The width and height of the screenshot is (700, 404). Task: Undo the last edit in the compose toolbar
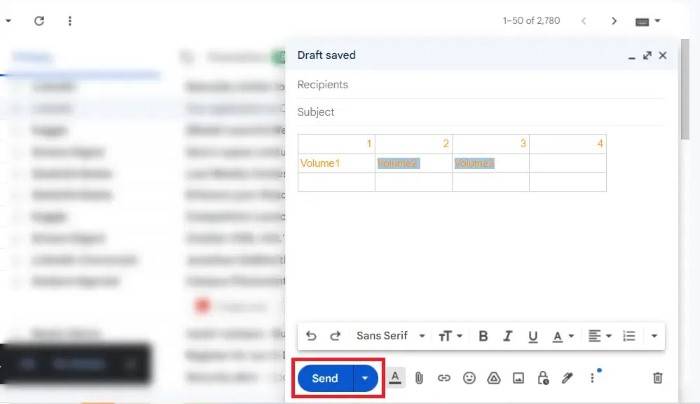coord(311,336)
